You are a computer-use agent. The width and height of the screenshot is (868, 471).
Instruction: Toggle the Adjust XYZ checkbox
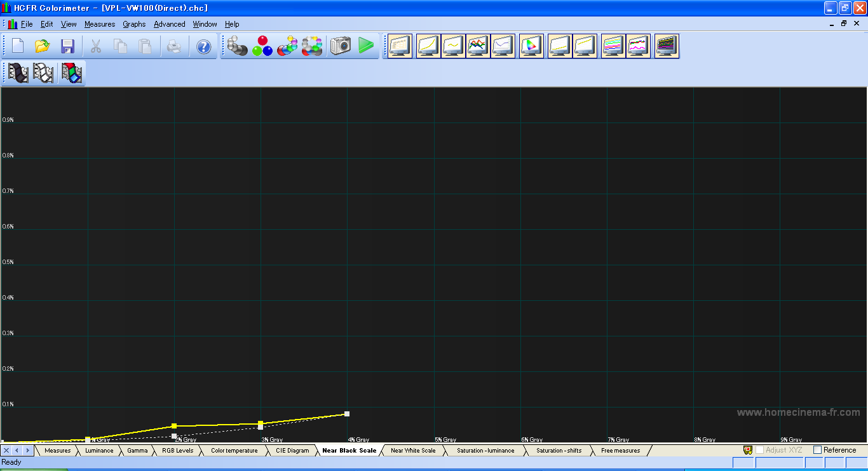pyautogui.click(x=759, y=450)
